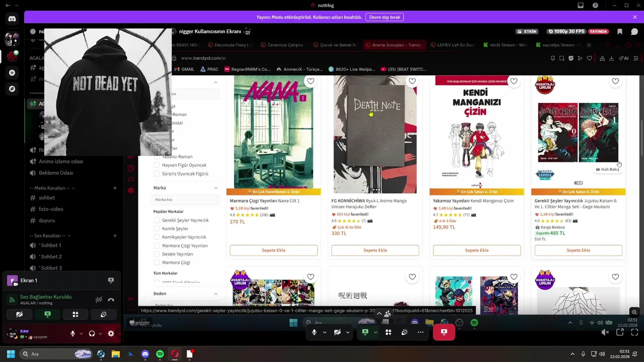Favorite the Nana Cilt 1 product heart
The image size is (644, 362).
[310, 81]
